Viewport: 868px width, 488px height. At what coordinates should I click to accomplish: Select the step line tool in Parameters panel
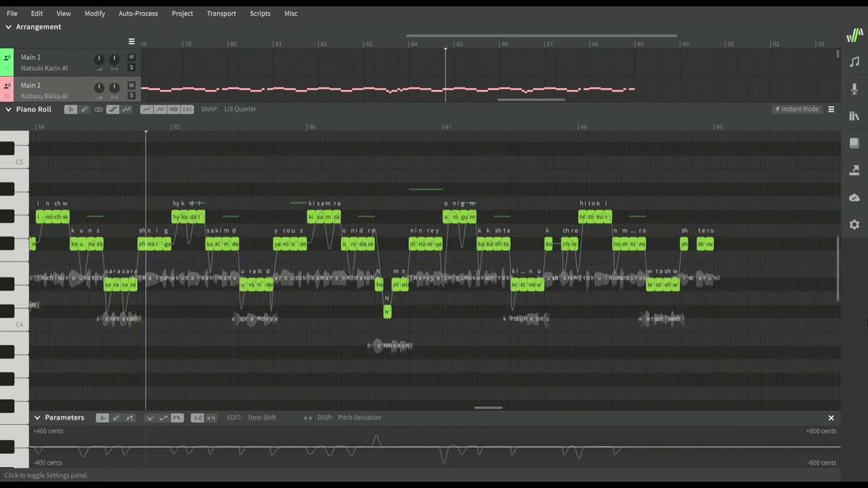130,418
